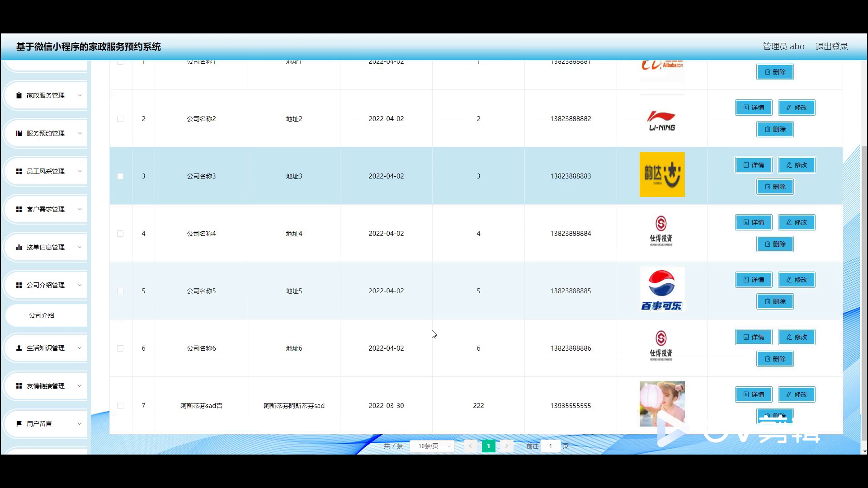Open the 服务预约管理 menu
This screenshot has width=868, height=488.
46,133
